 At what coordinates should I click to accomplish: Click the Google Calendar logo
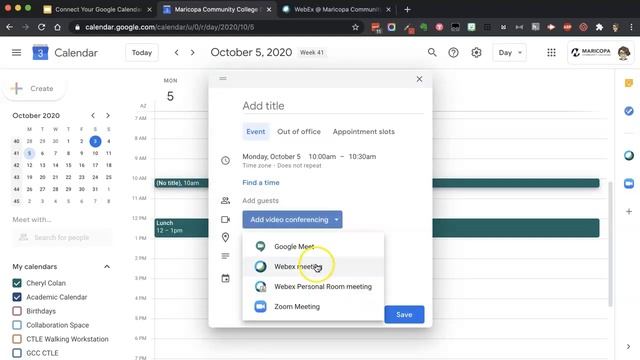(40, 53)
